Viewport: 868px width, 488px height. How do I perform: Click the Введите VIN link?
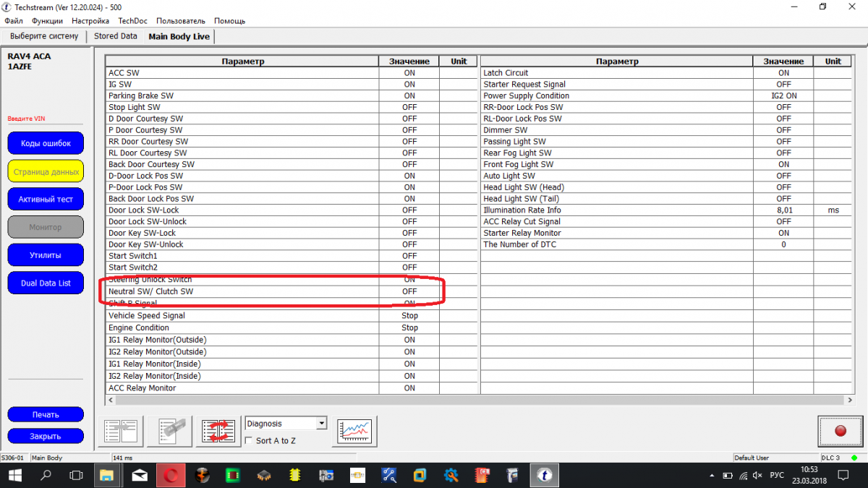click(26, 119)
